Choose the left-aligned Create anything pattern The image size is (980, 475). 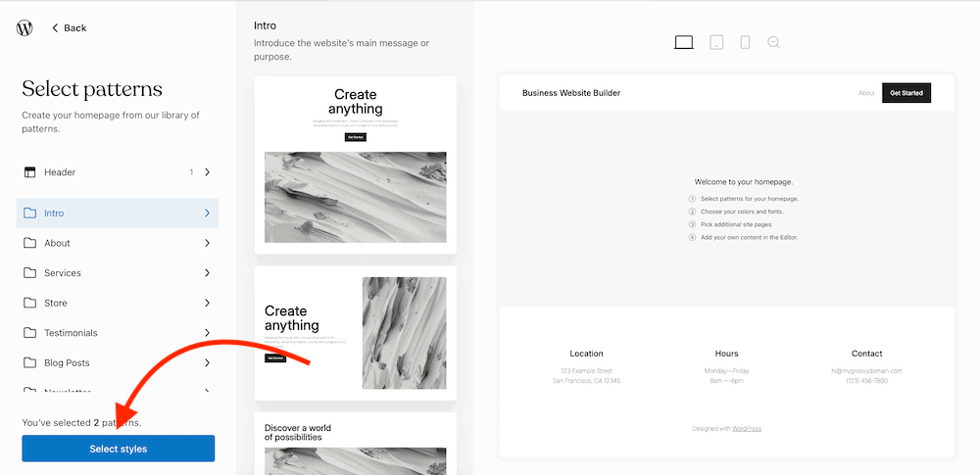356,334
